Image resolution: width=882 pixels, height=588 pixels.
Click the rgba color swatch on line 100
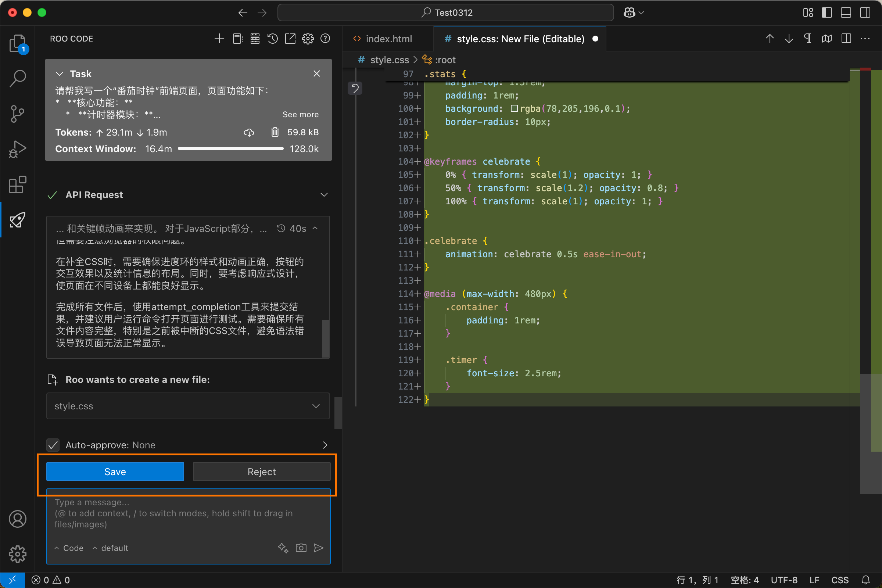(x=514, y=108)
